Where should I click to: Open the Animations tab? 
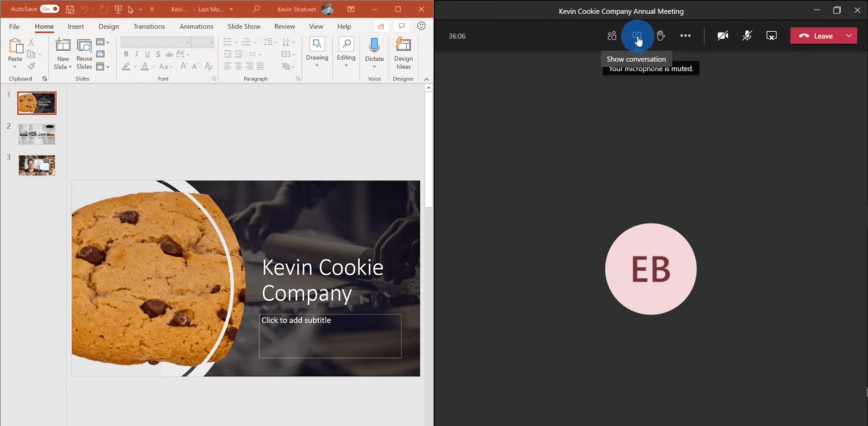click(196, 26)
